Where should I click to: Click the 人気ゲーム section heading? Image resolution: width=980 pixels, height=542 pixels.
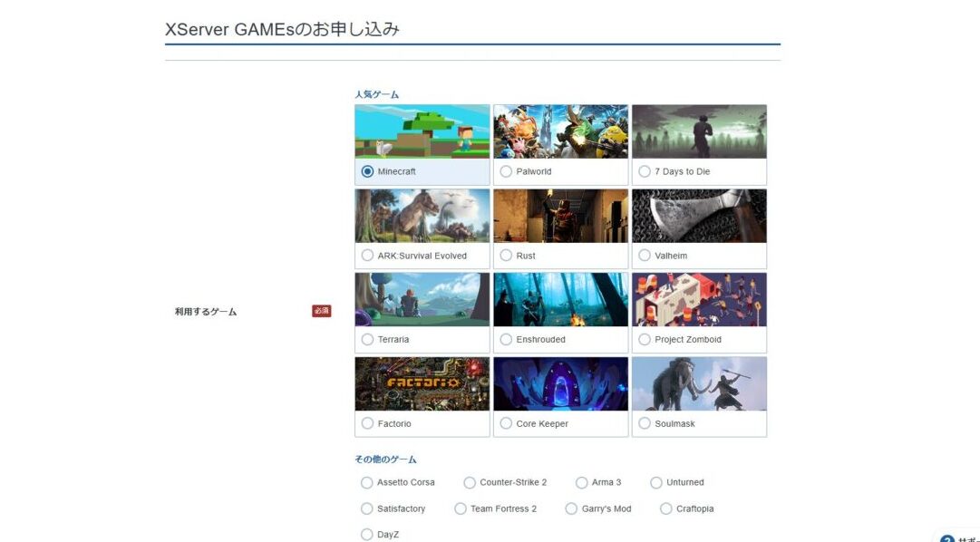point(377,94)
